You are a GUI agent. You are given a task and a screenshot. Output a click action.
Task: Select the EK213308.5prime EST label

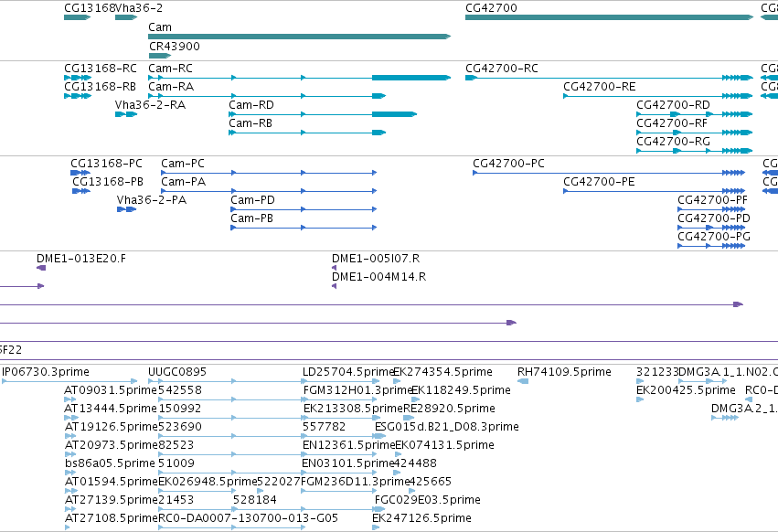pyautogui.click(x=353, y=409)
